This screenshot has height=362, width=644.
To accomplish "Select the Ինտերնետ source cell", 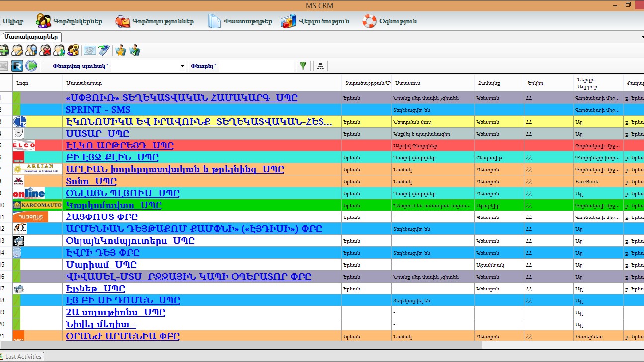I will tap(598, 336).
